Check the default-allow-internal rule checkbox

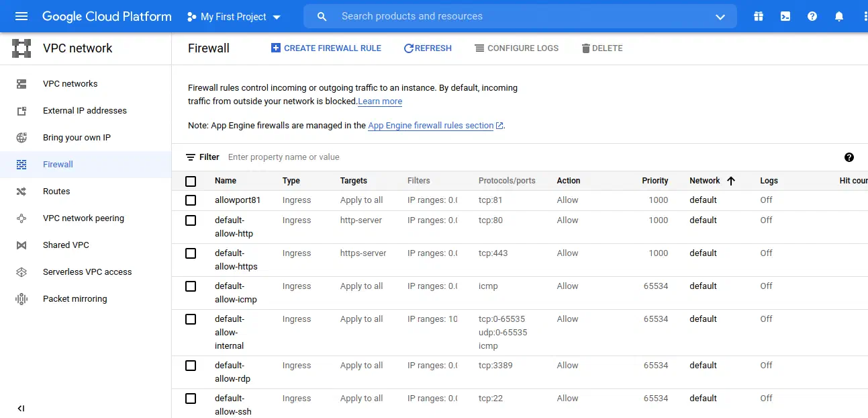[191, 319]
